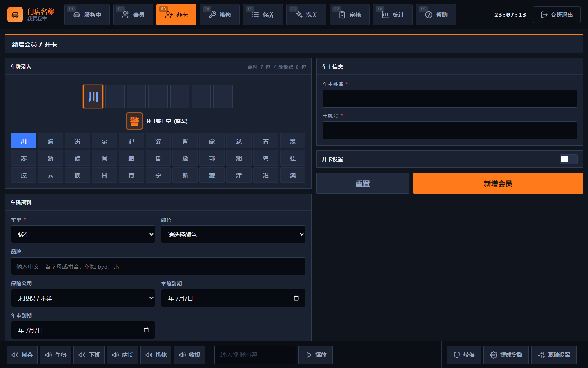
Task: Add the 警 police character
Action: [x=134, y=121]
